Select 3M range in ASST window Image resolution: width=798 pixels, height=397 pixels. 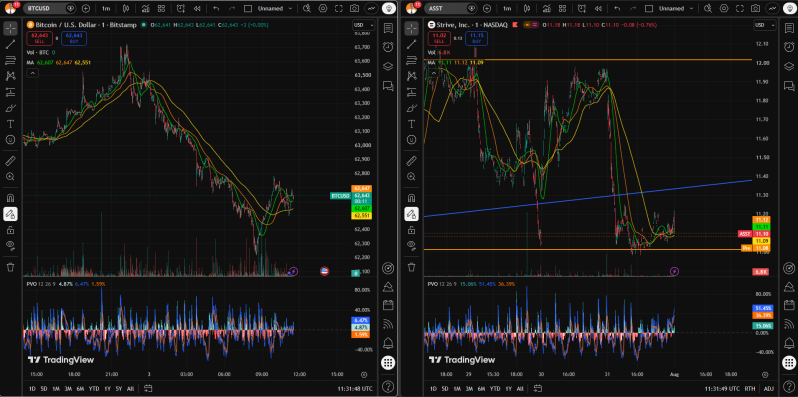point(469,389)
